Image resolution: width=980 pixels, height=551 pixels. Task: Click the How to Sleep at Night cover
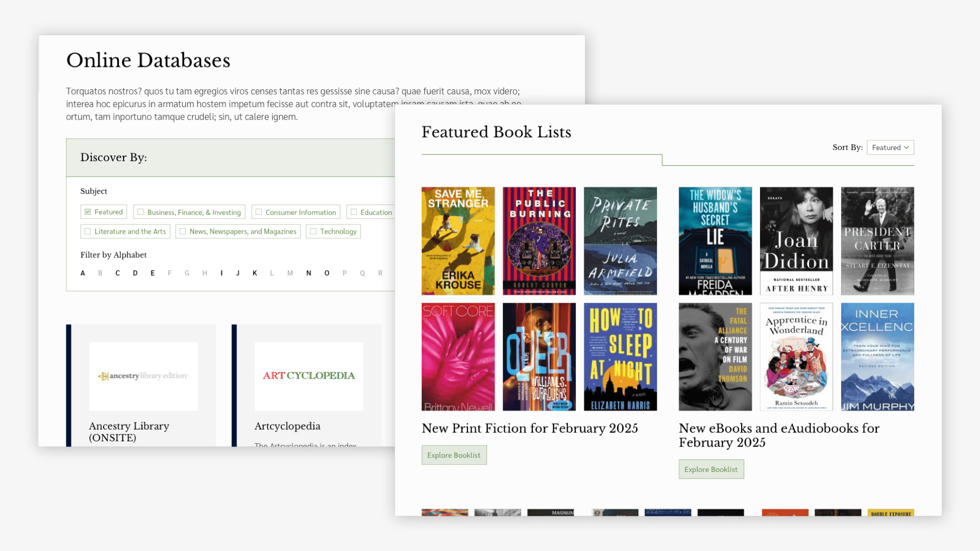click(620, 357)
